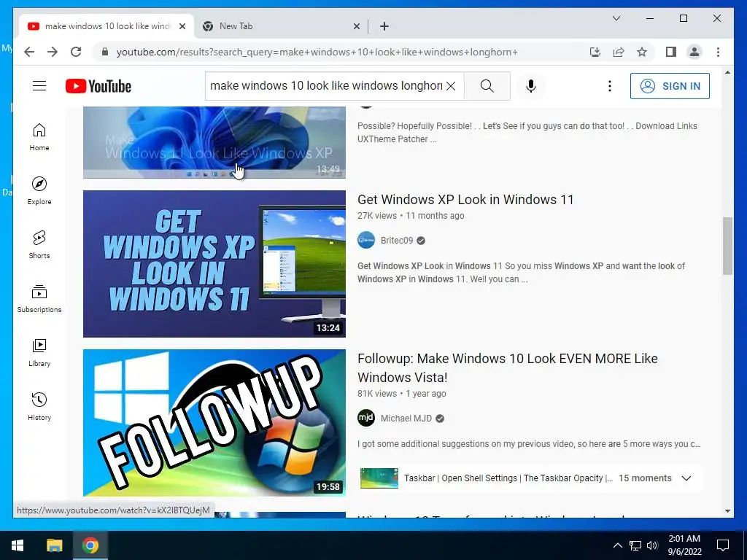Open the FOLLOWUP Vista video thumbnail

(214, 423)
